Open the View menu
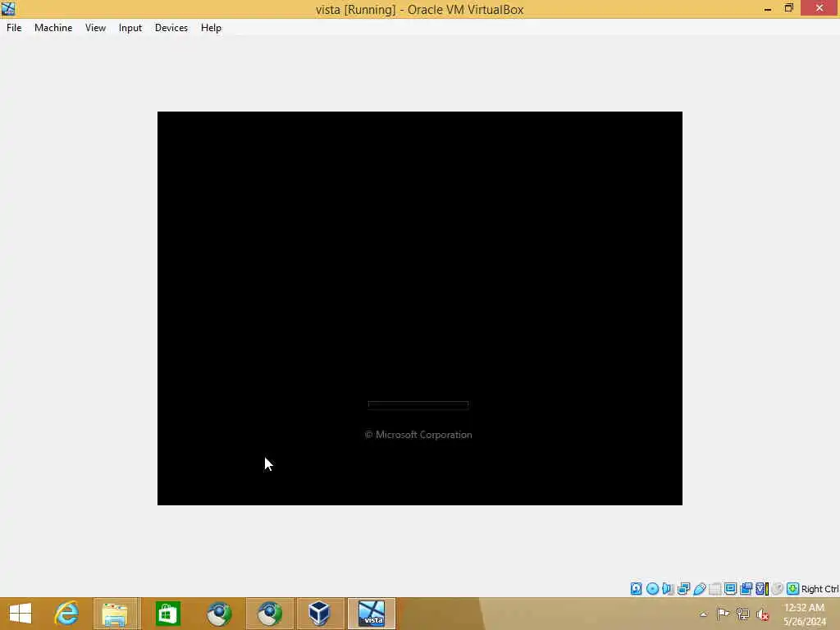This screenshot has height=630, width=840. 95,28
